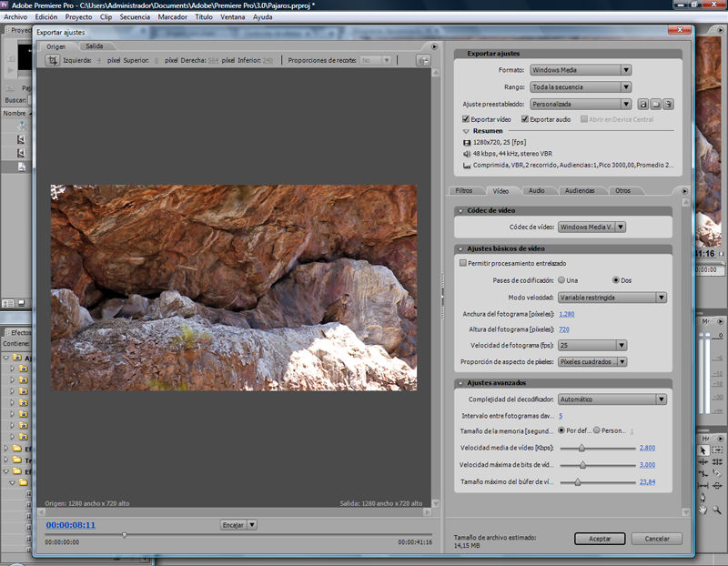Open the settings tabs flyout menu arrow
The width and height of the screenshot is (728, 566).
click(684, 191)
